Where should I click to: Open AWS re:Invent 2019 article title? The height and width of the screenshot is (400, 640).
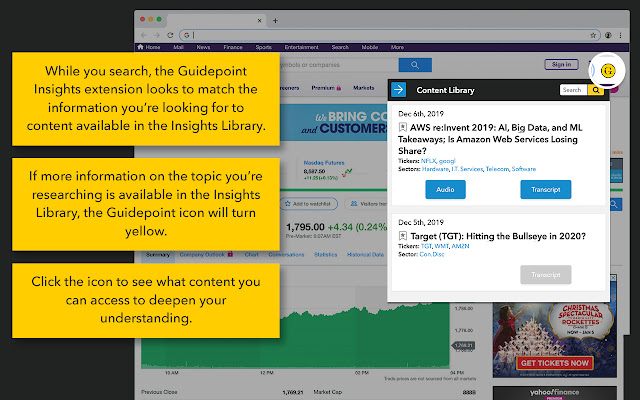pyautogui.click(x=490, y=139)
